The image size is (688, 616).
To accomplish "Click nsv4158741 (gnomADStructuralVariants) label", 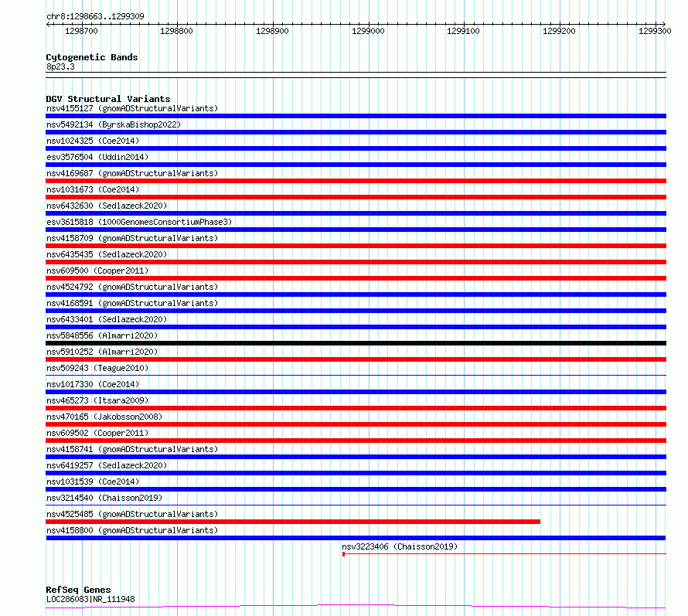I will 132,449.
